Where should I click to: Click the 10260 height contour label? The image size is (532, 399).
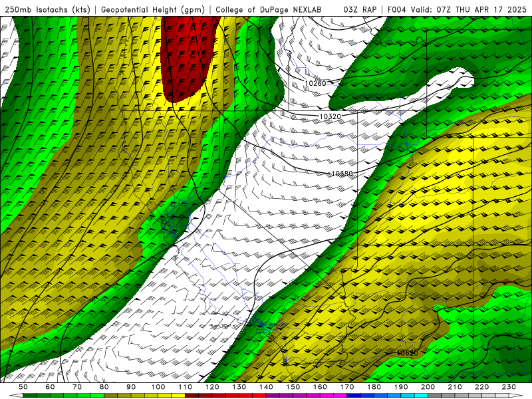click(x=315, y=84)
